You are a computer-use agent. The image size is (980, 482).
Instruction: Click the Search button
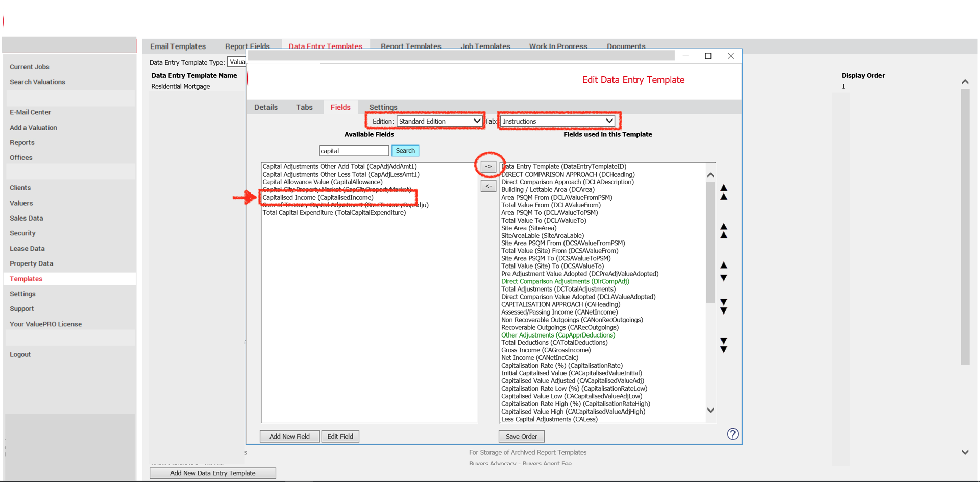pyautogui.click(x=405, y=151)
